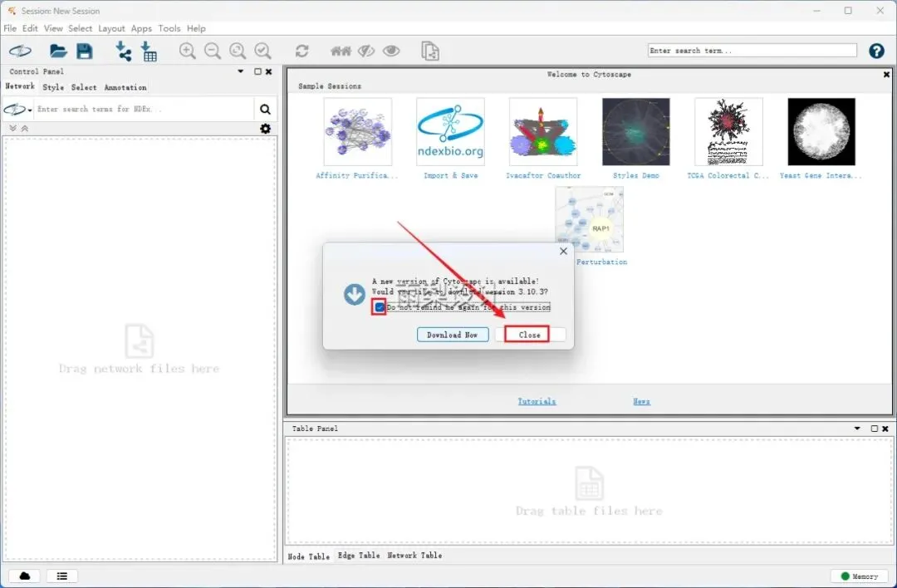Viewport: 897px width, 588px height.
Task: Open the Edit menu
Action: pos(30,28)
